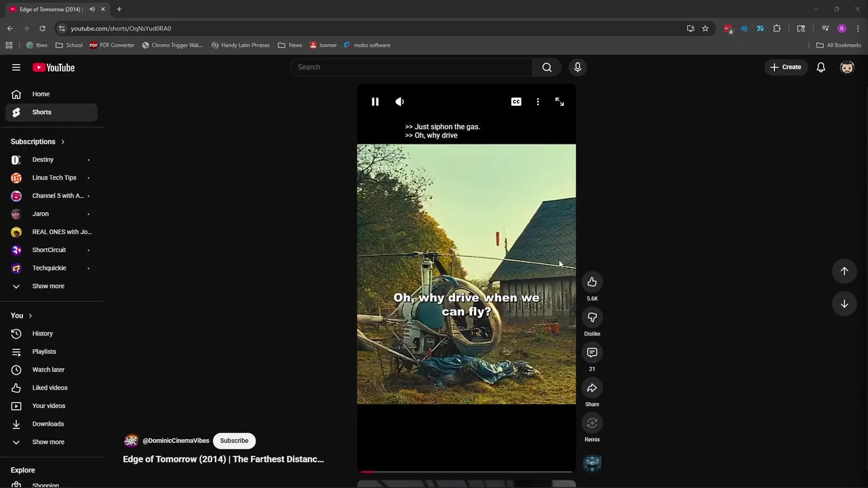Image resolution: width=868 pixels, height=488 pixels.
Task: Mute the video with the speaker icon
Action: (399, 102)
